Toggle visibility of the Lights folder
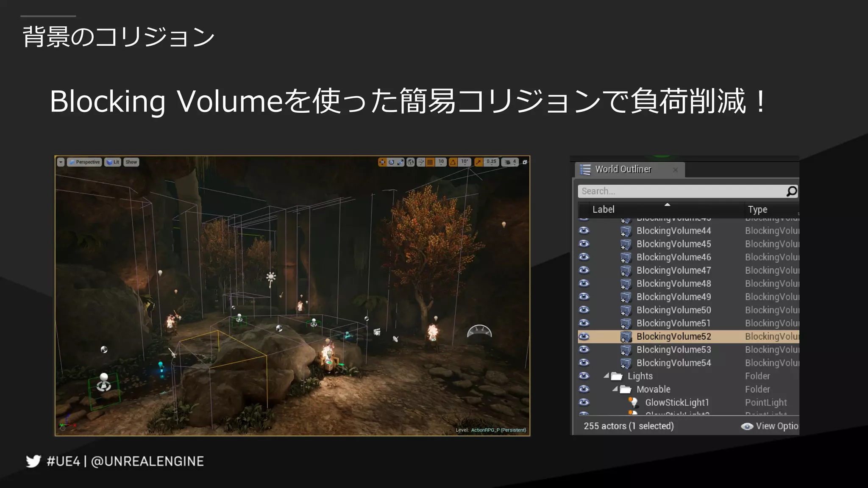The height and width of the screenshot is (488, 868). [584, 376]
